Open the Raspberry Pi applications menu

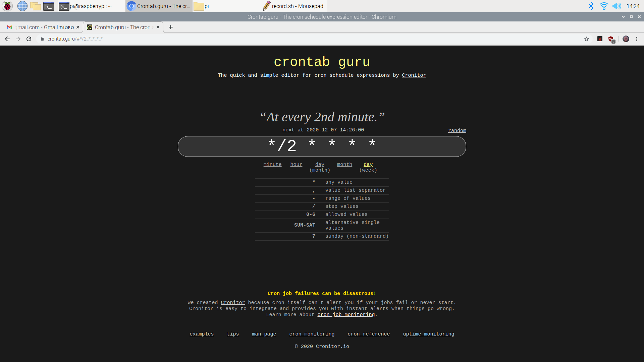[7, 6]
